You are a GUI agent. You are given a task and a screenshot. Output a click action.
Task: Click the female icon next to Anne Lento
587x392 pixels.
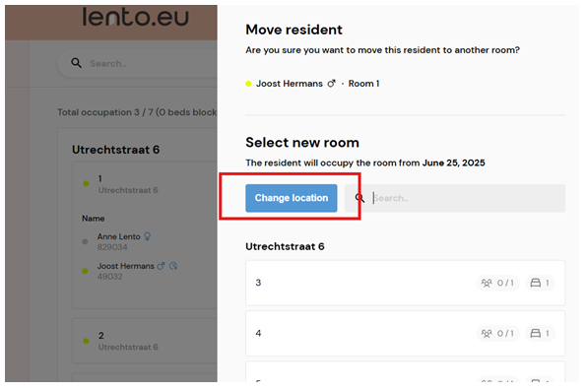(148, 236)
